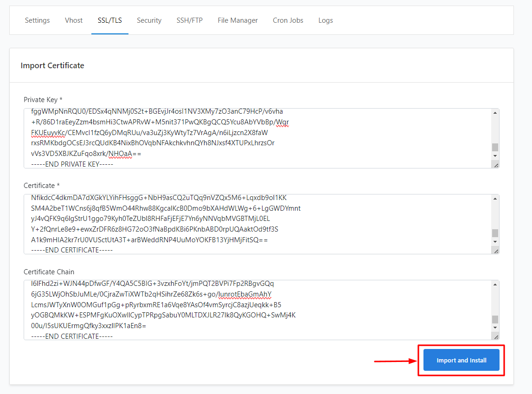Click the Import and Install button
This screenshot has width=532, height=394.
pos(461,360)
